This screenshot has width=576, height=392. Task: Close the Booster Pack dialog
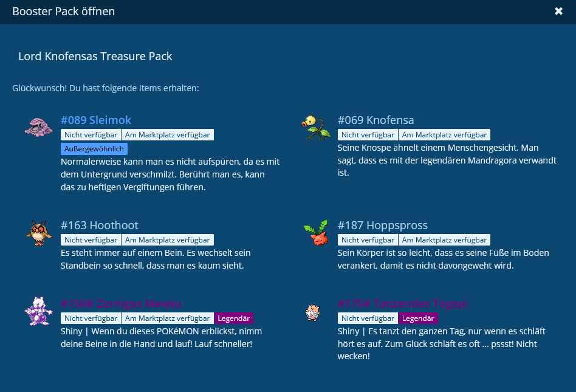tap(558, 12)
